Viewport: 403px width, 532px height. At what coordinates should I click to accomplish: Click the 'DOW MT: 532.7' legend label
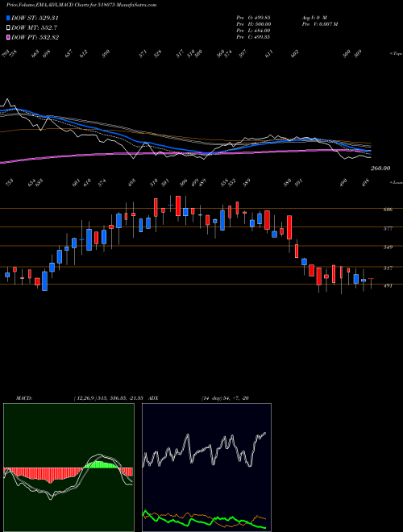(x=34, y=28)
